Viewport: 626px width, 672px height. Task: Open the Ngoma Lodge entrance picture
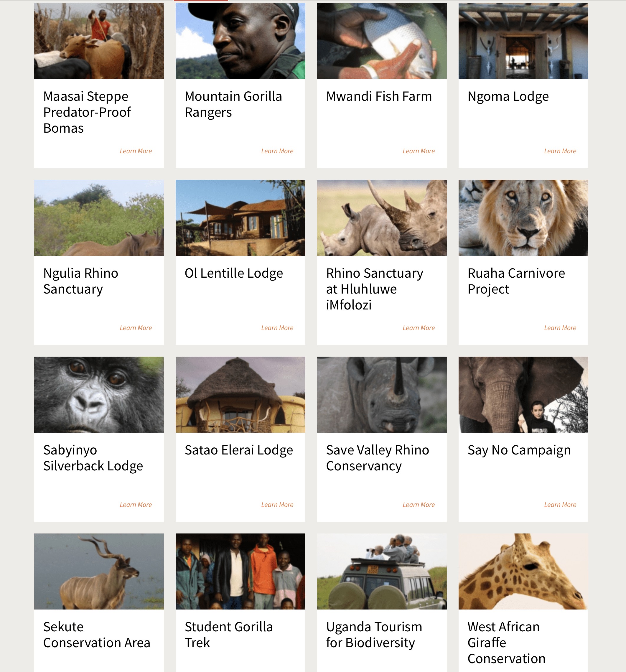(523, 41)
